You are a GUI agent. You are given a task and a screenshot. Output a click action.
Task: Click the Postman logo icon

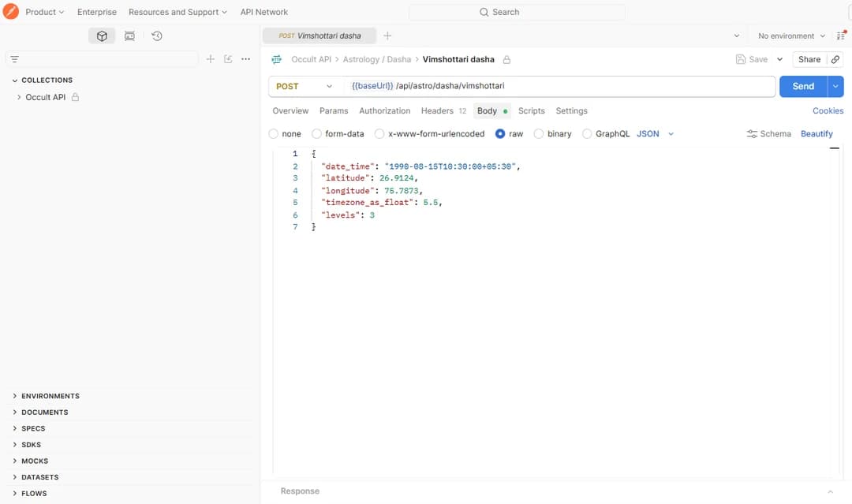[x=10, y=11]
